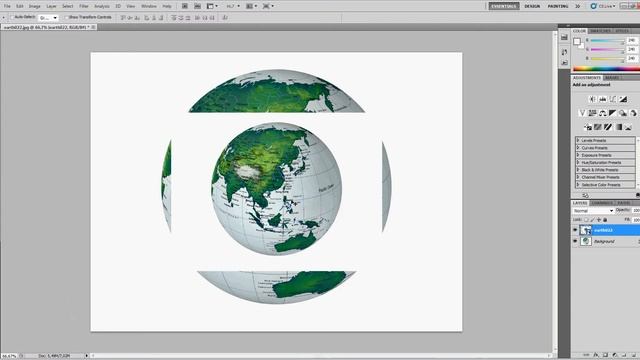Open the Normal blend mode dropdown
The height and width of the screenshot is (360, 640).
(593, 211)
